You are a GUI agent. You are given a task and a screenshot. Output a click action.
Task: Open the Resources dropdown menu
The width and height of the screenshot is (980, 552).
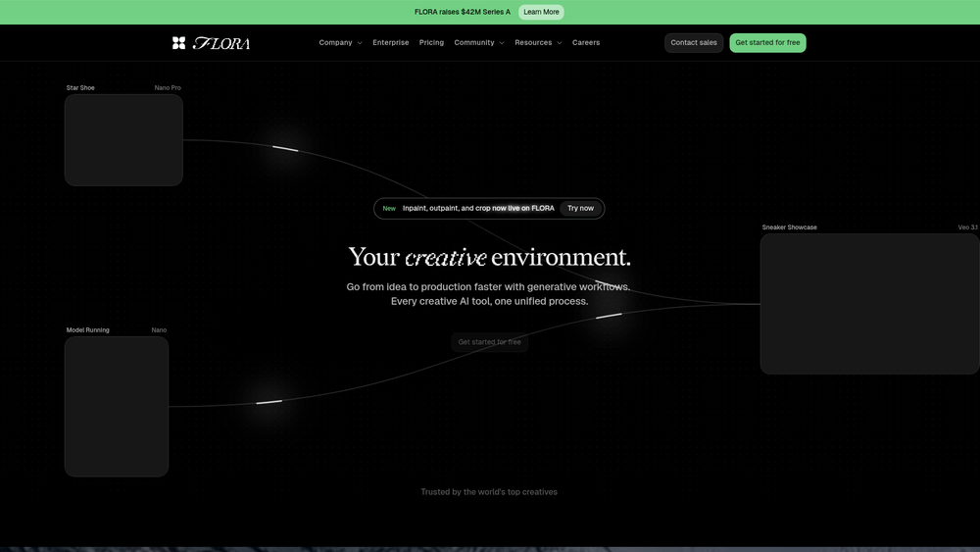click(x=538, y=42)
